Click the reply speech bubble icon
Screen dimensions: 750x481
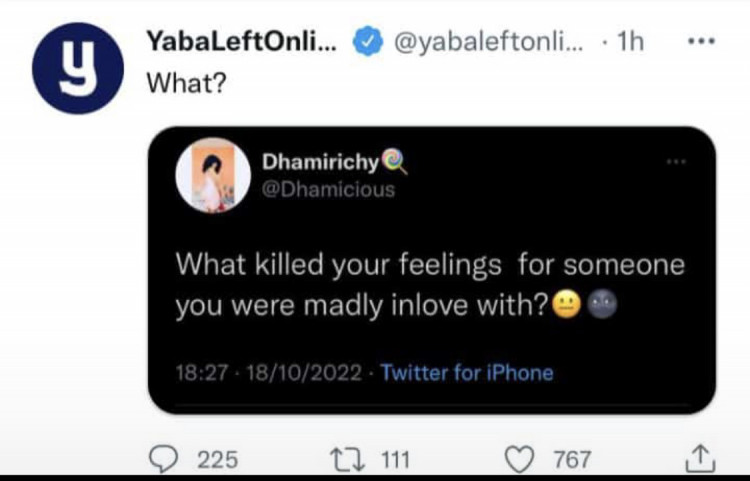click(164, 459)
